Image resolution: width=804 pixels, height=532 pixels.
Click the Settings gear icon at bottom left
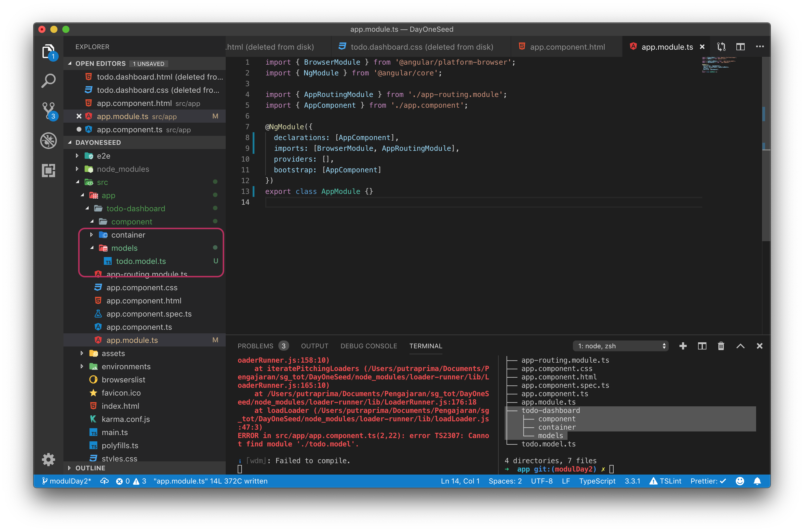click(x=48, y=457)
